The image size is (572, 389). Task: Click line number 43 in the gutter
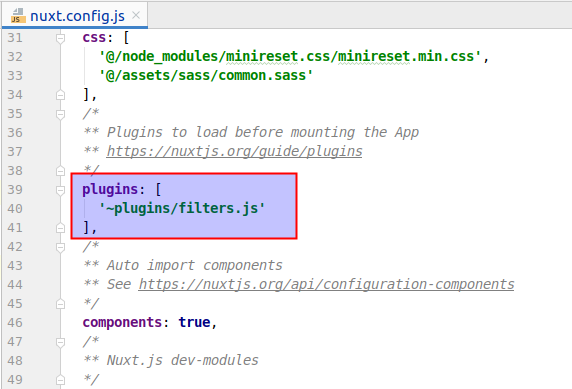click(15, 266)
